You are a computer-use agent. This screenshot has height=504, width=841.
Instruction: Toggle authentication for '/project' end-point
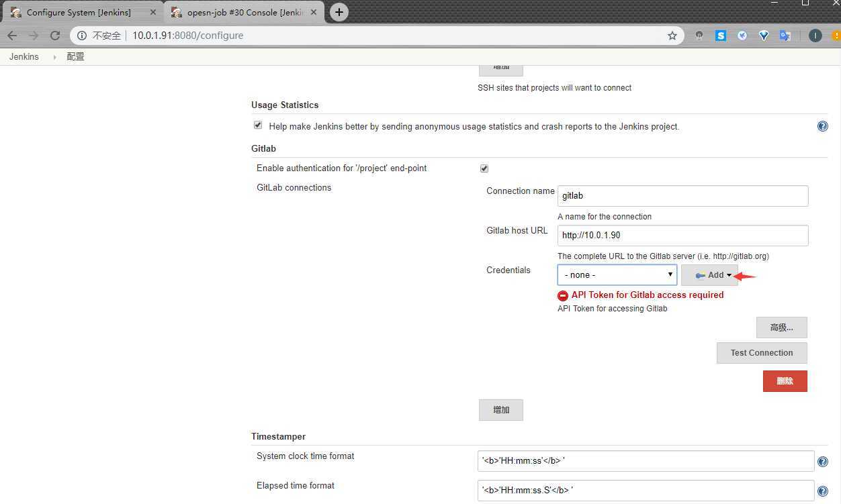click(484, 168)
